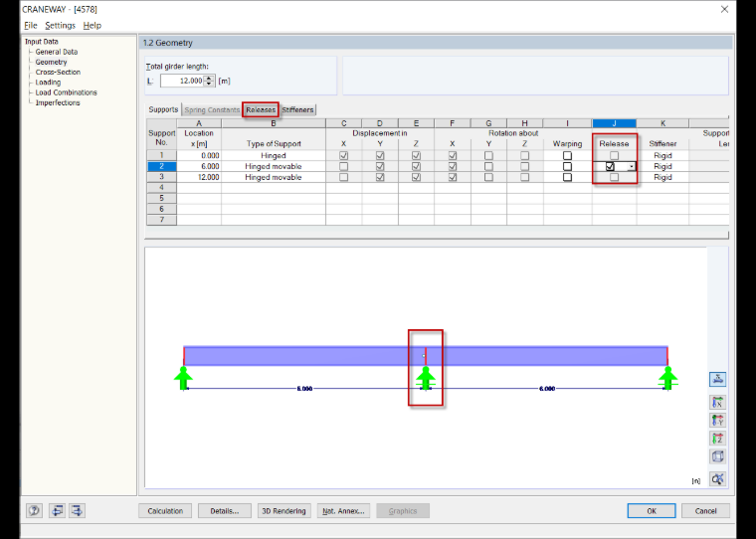Select column J header
Screen dimensions: 756x539
coord(615,123)
